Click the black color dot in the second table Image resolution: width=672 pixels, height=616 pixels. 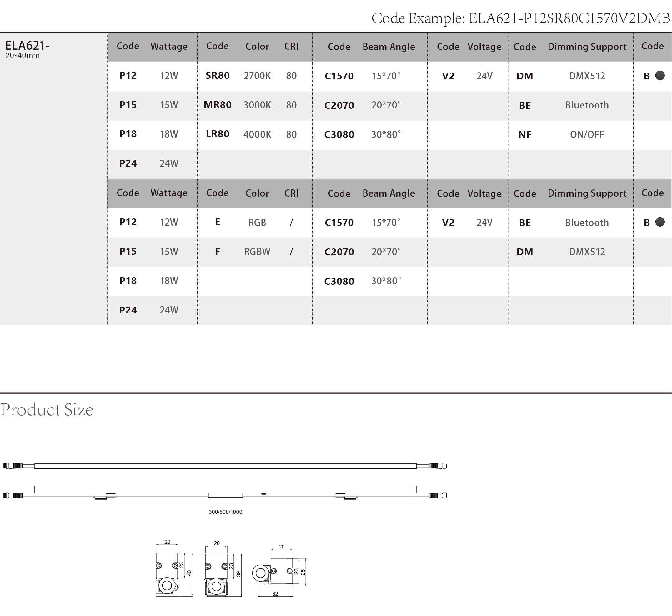(660, 222)
